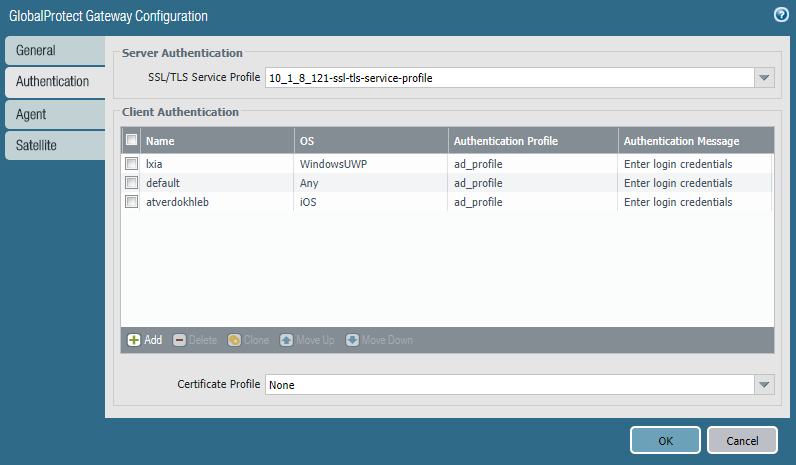796x465 pixels.
Task: Click the Move Up arrow icon
Action: pyautogui.click(x=286, y=340)
